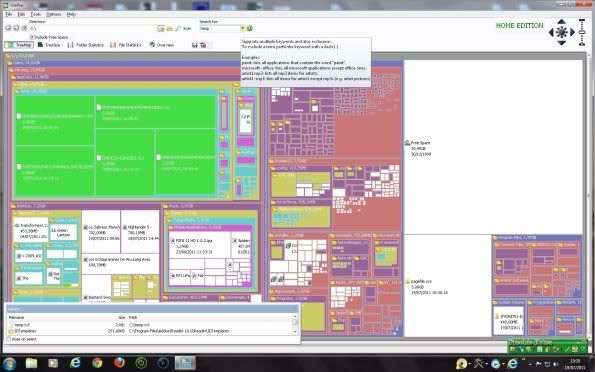The image size is (595, 372).
Task: Click the center sun-shaped reset icon
Action: point(562,33)
